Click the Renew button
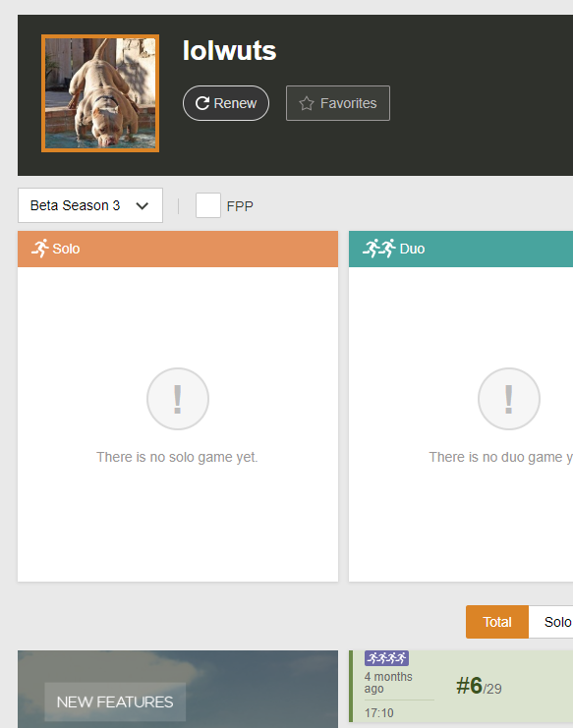 coord(226,103)
